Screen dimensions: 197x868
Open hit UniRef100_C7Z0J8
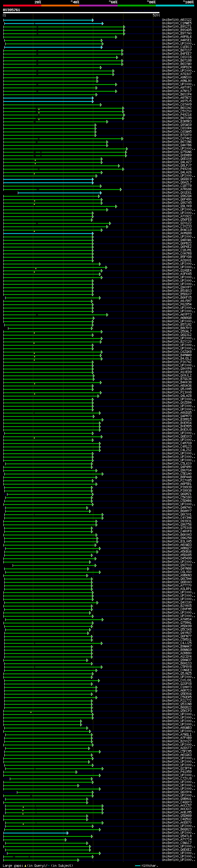tap(177, 778)
